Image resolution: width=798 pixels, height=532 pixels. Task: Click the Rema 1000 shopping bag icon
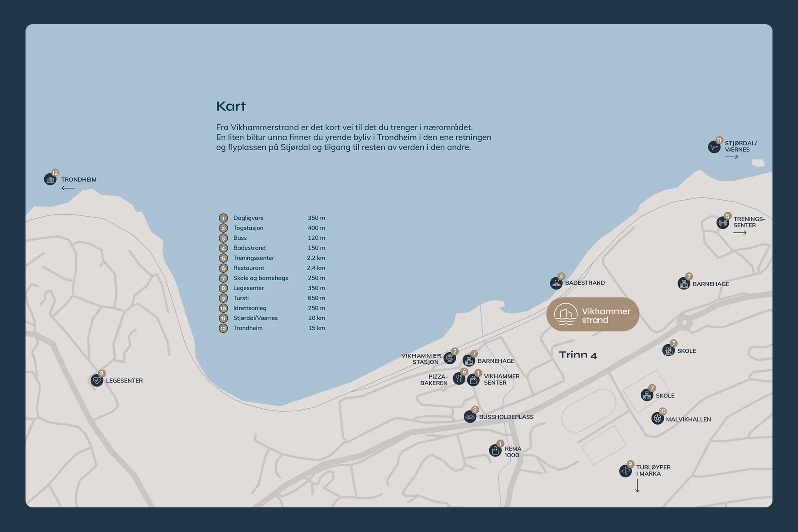(495, 450)
